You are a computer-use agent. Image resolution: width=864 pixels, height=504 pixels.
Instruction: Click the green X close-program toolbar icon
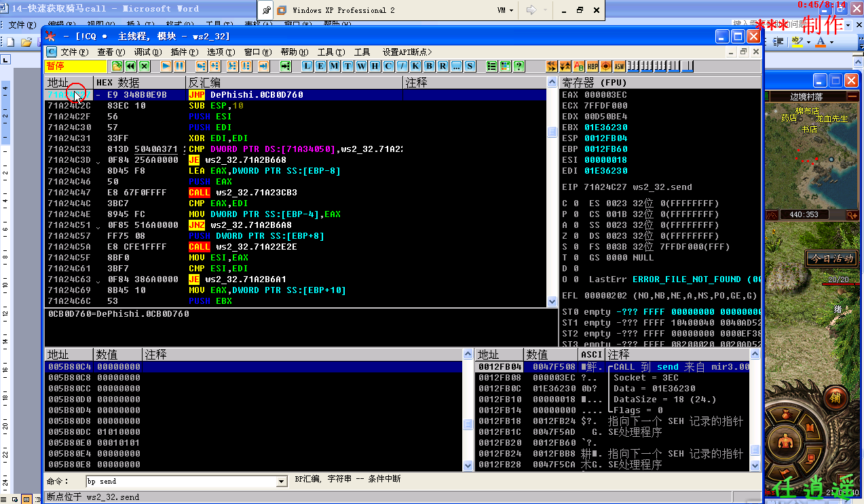pyautogui.click(x=145, y=66)
